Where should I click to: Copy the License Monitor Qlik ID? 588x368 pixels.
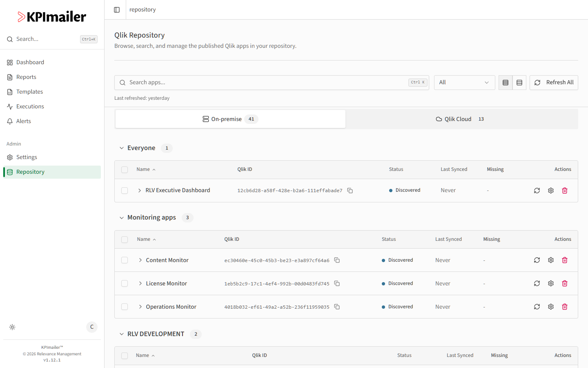[x=337, y=283]
